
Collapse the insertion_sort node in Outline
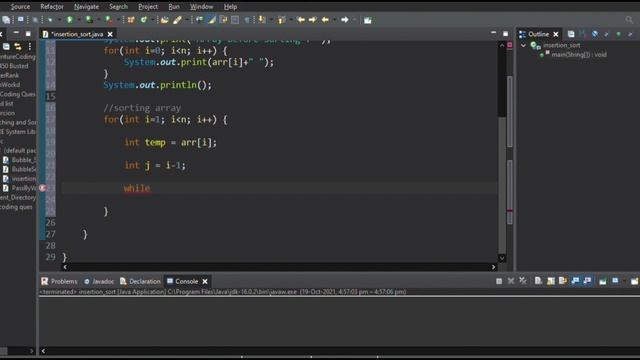523,45
